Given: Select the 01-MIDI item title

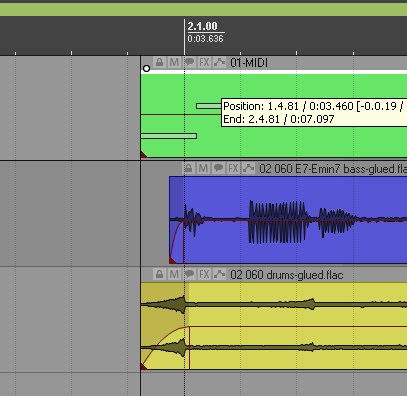Looking at the screenshot, I should (249, 63).
